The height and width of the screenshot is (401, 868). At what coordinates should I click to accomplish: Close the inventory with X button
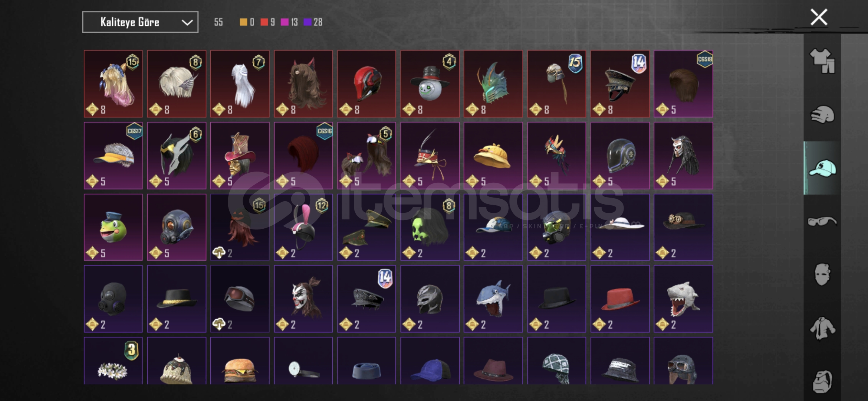click(x=819, y=17)
